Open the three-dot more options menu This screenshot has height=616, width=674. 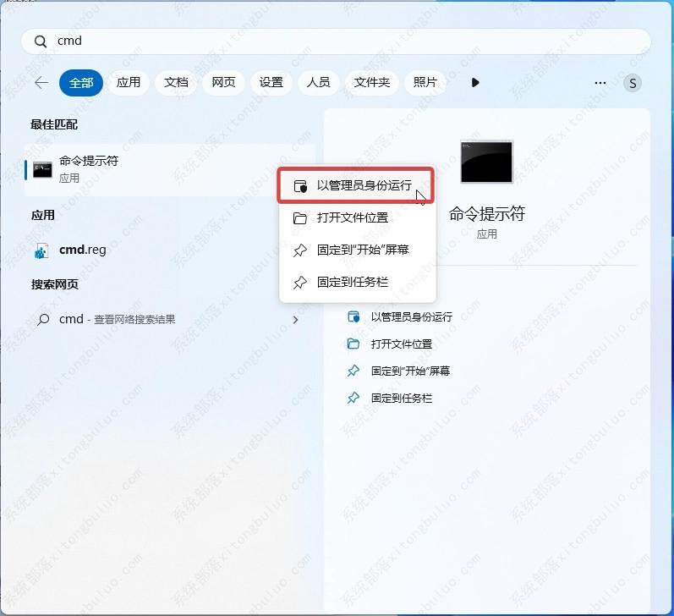tap(600, 83)
